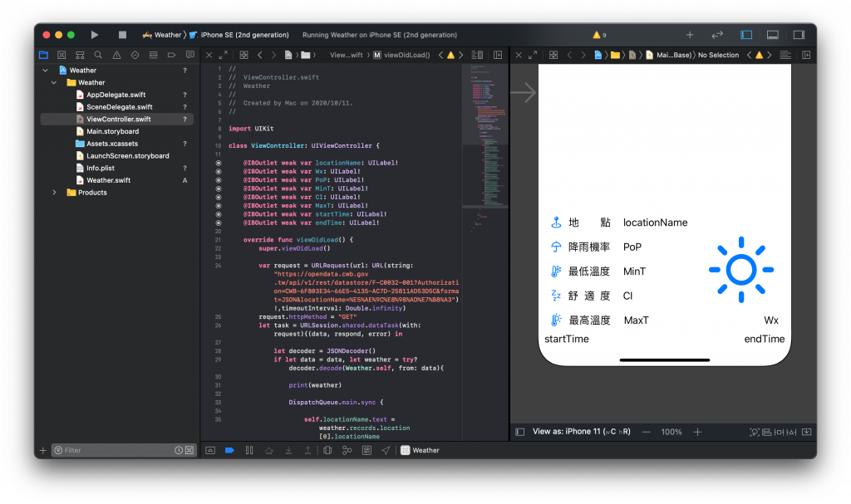Open related items grid menu in code editor
Viewport: 851px width, 504px height.
[x=243, y=55]
